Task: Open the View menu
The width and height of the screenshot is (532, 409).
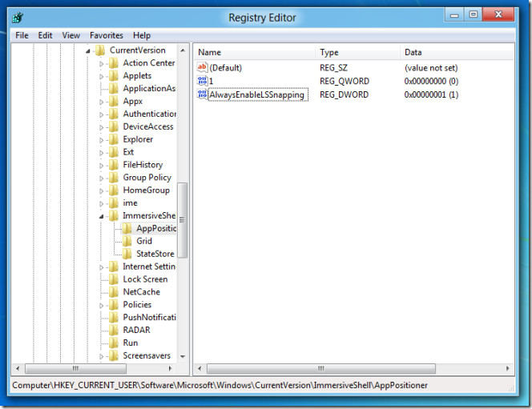Action: (x=71, y=35)
